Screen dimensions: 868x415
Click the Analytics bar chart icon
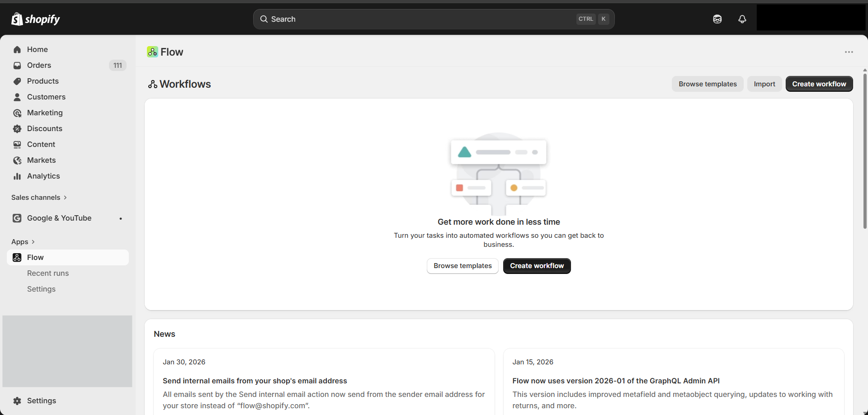click(x=17, y=176)
